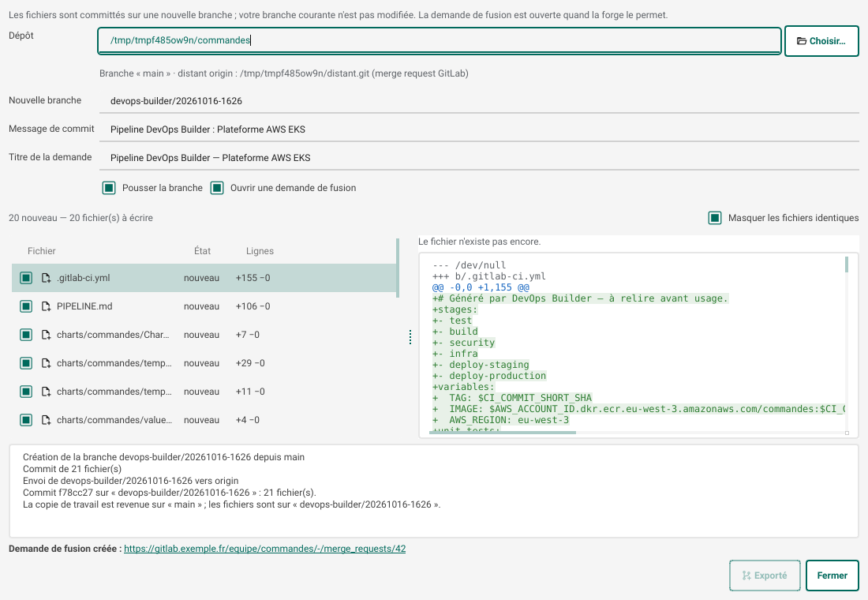Click the Fermer button

[832, 576]
